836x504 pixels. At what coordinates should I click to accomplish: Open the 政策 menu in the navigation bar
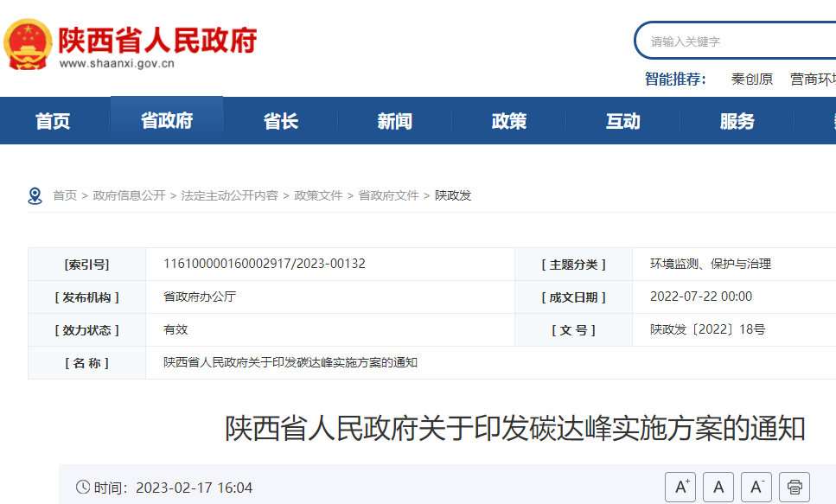[507, 121]
